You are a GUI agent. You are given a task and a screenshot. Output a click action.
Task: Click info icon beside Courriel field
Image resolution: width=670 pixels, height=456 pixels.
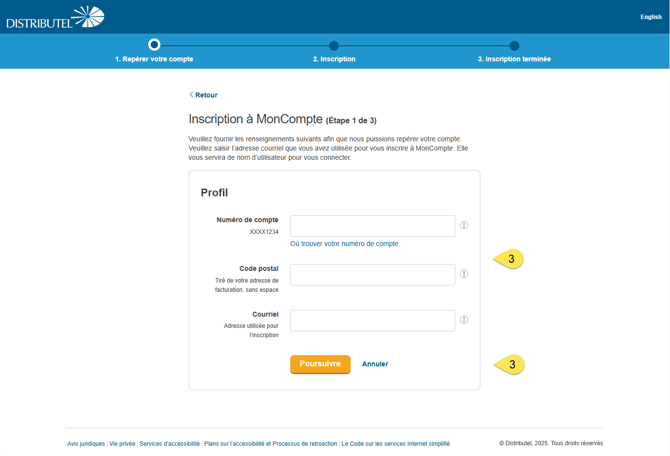(x=464, y=320)
